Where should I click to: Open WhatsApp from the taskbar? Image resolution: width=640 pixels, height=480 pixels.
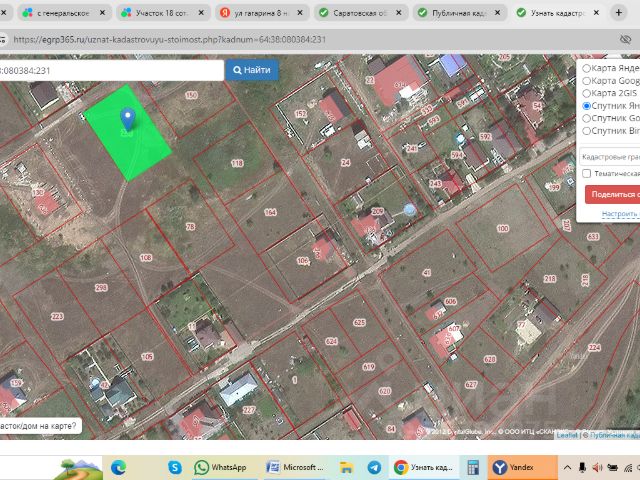tap(220, 467)
